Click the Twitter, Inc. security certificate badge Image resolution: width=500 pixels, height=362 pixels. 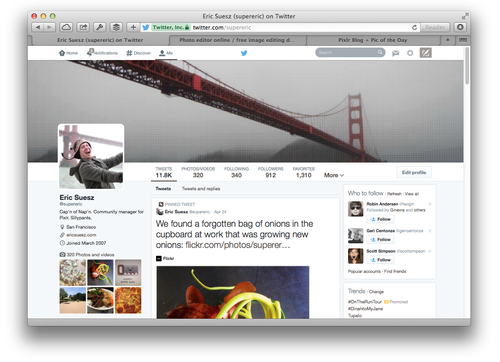(171, 27)
